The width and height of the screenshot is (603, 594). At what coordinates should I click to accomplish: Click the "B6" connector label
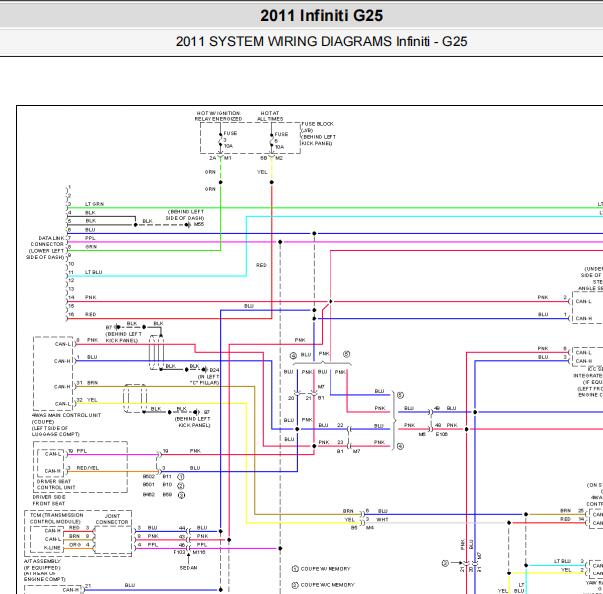click(x=354, y=528)
